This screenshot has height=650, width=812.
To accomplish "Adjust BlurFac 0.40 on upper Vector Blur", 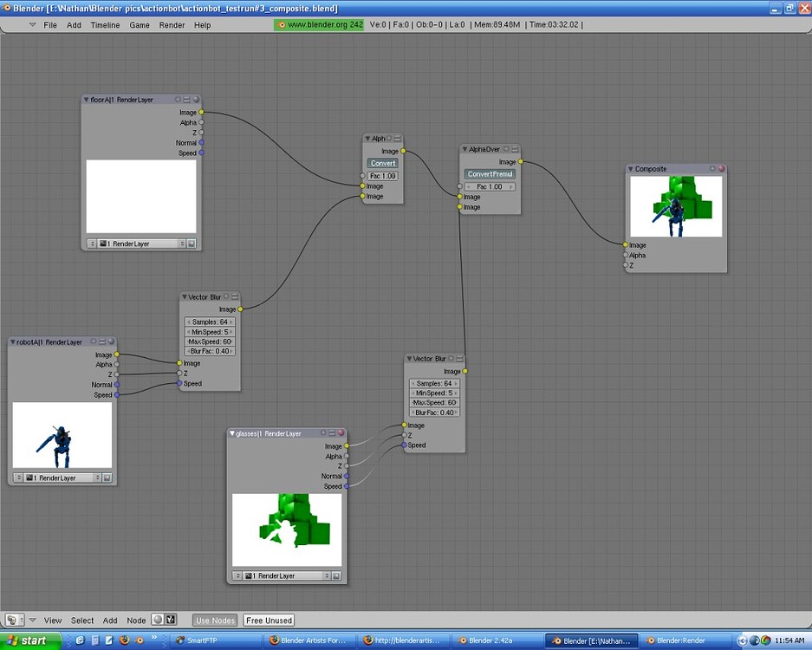I will 210,351.
